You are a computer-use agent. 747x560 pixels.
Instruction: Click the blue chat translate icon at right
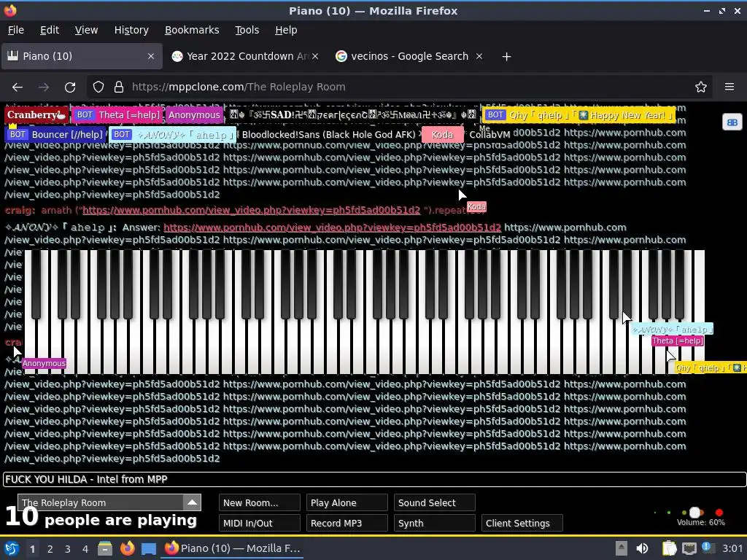(x=732, y=122)
